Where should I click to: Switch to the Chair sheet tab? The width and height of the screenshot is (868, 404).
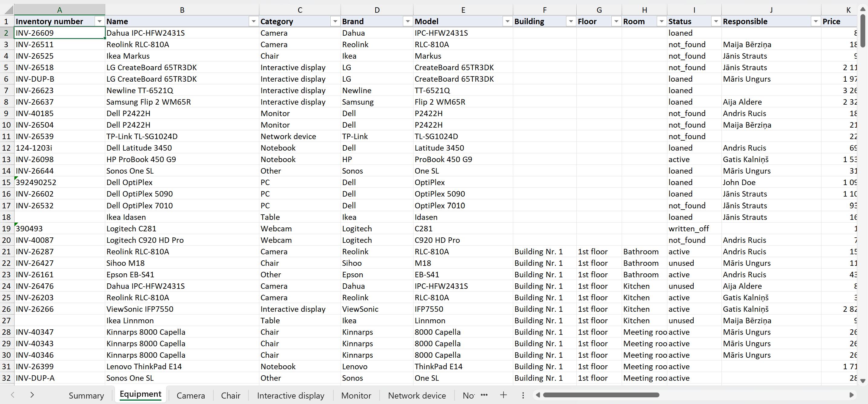[231, 395]
